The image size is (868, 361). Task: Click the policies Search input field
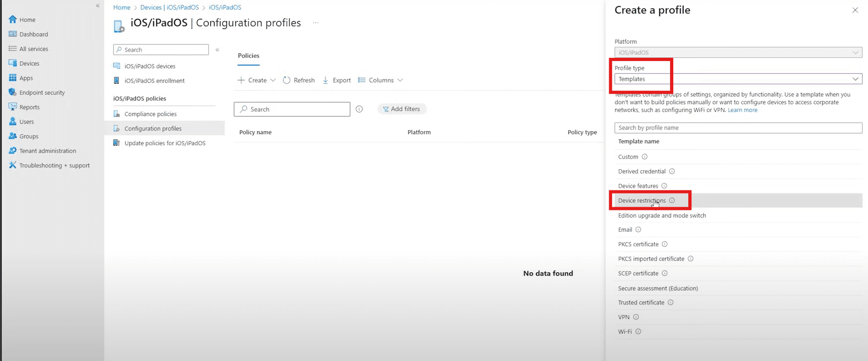tap(292, 109)
